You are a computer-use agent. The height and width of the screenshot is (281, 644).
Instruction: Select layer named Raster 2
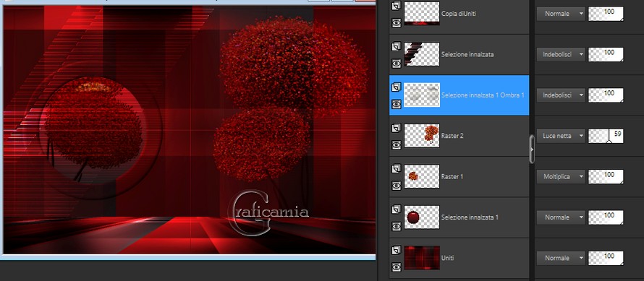[x=452, y=136]
